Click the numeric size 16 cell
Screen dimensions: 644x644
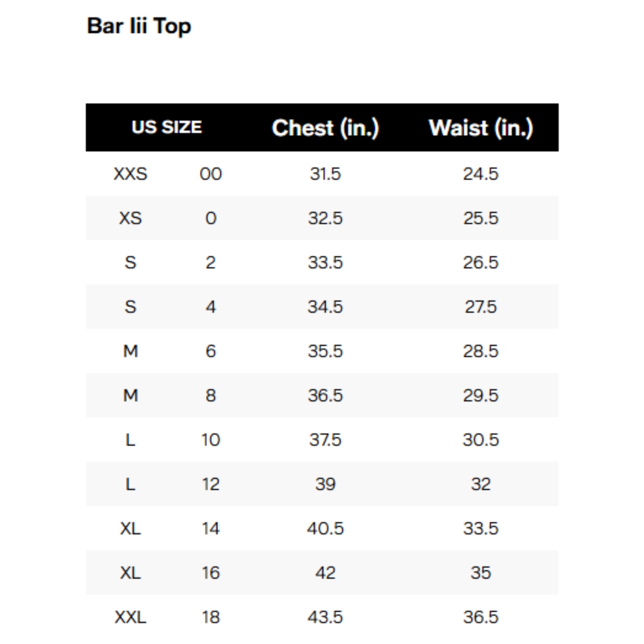point(211,573)
